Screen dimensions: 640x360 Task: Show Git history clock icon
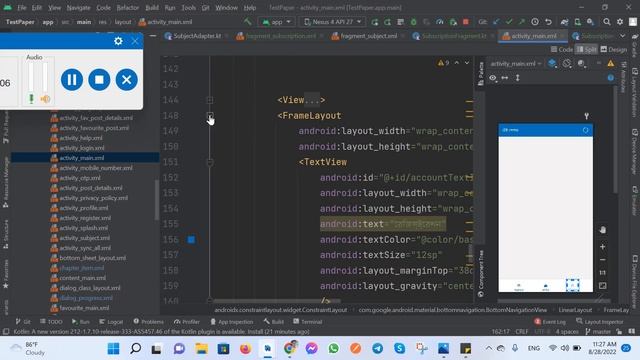tap(535, 22)
